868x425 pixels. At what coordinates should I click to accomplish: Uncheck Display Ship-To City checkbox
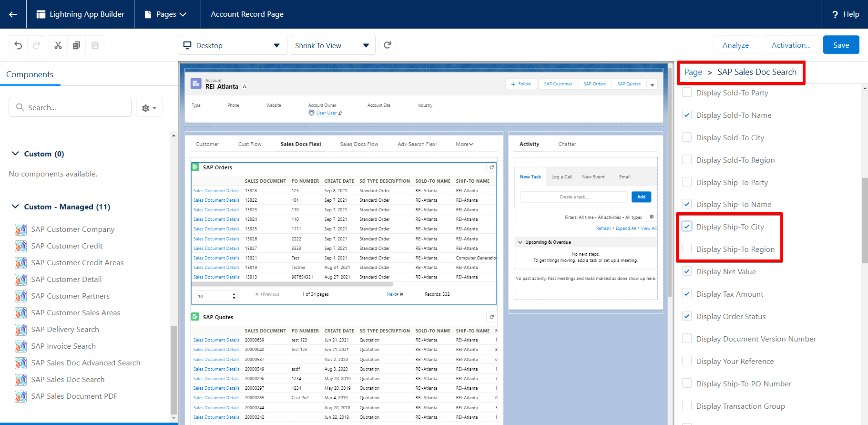click(687, 227)
